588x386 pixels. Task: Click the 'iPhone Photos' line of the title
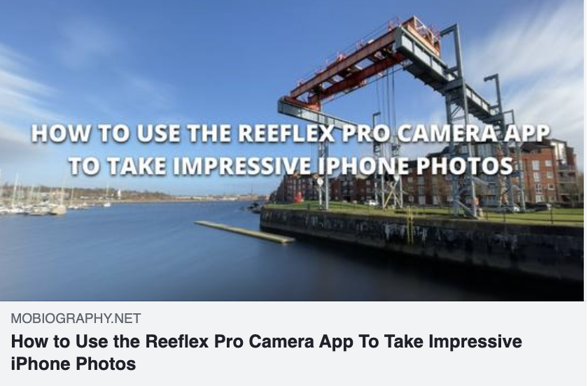73,364
